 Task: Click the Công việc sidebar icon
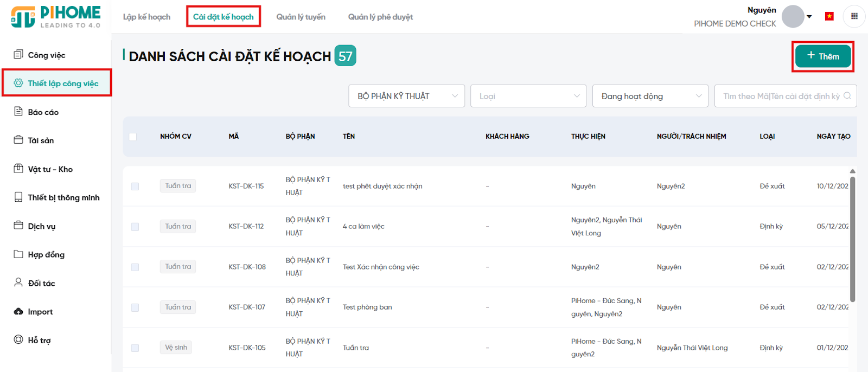click(18, 54)
